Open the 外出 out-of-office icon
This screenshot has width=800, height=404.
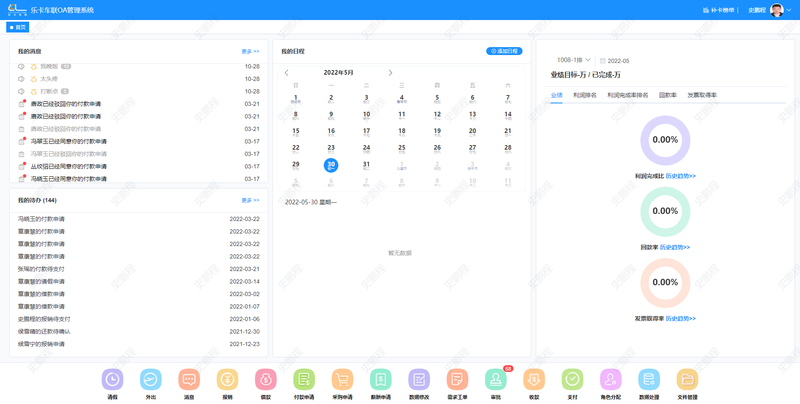(x=150, y=380)
